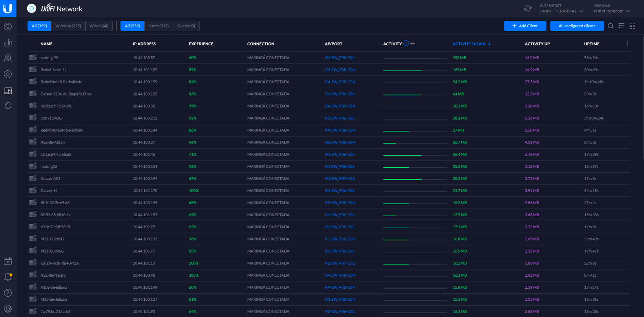The width and height of the screenshot is (644, 317).
Task: Select client Galaxy-S10e-de-Rogerio-Pires
Action: 66,94
